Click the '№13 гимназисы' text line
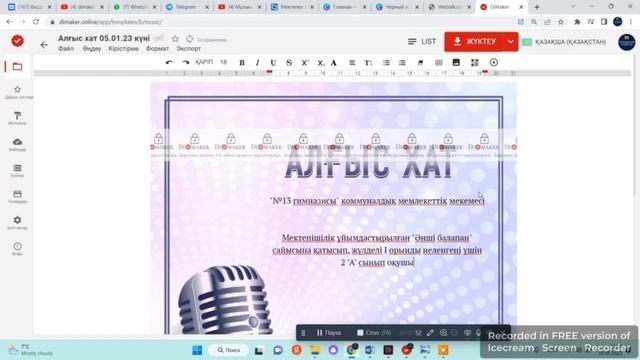This screenshot has height=360, width=640. pos(377,201)
